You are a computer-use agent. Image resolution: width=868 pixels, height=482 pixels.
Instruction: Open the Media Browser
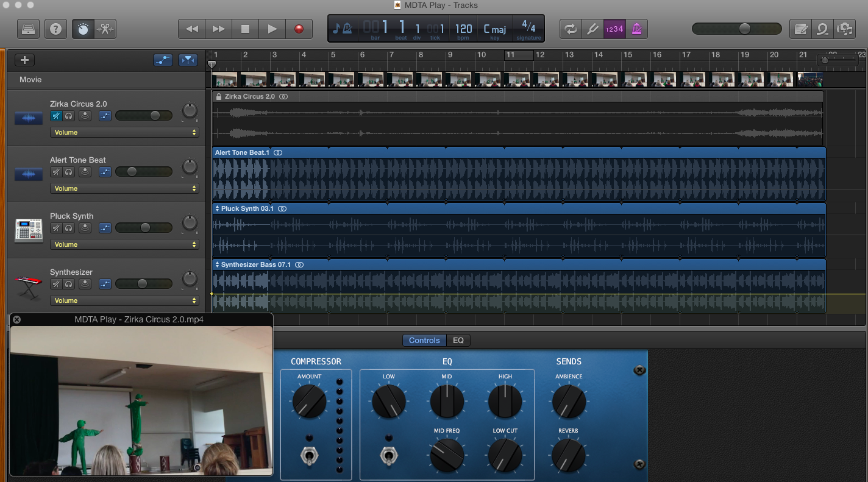844,28
